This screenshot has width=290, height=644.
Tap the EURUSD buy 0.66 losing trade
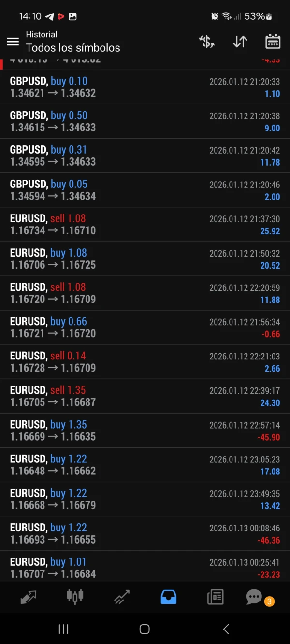[145, 327]
